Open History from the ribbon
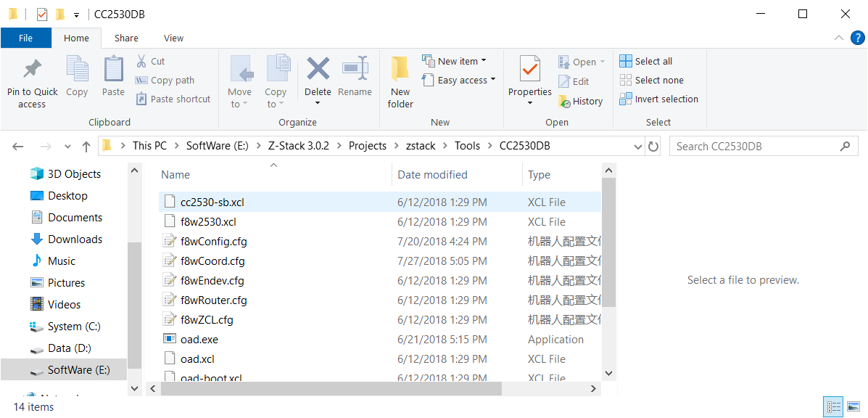The image size is (868, 418). [580, 102]
